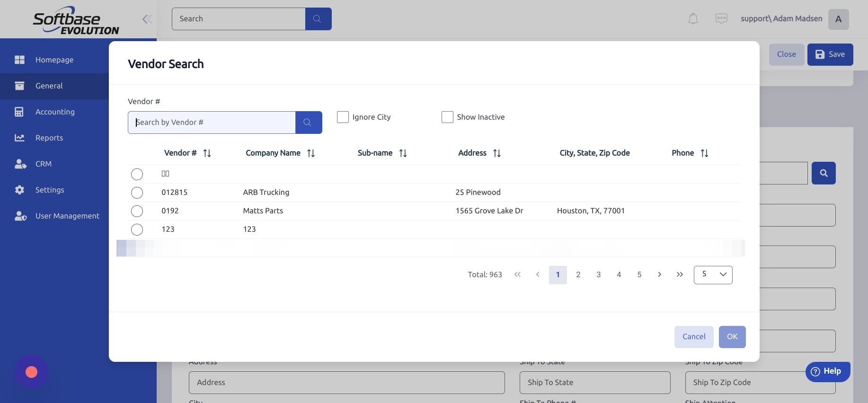Select radio button for vendor 0192
The height and width of the screenshot is (403, 868).
[x=137, y=211]
